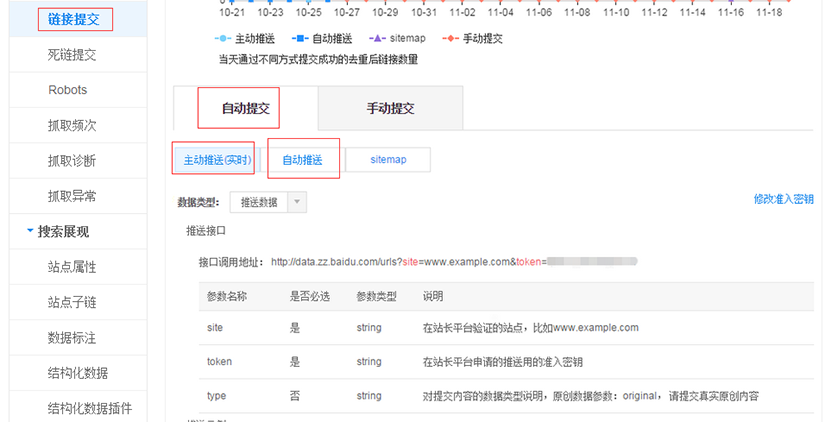
Task: Open 站点子链 in the sidebar
Action: pyautogui.click(x=72, y=302)
